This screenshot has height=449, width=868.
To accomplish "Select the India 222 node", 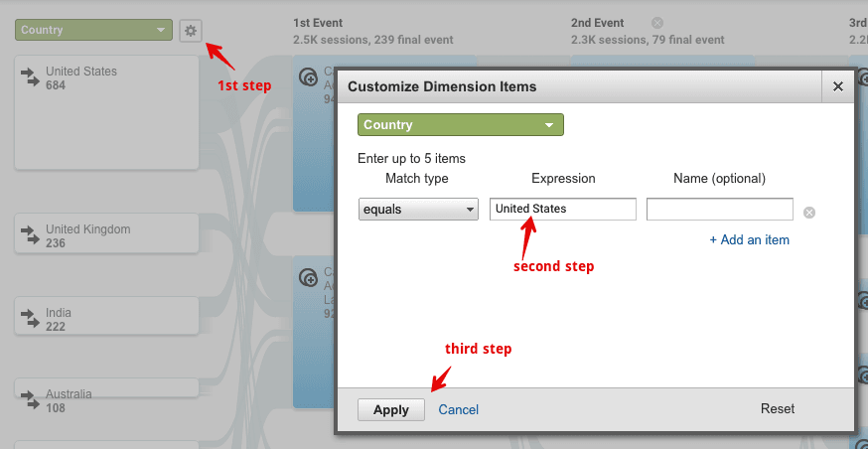I will tap(106, 316).
